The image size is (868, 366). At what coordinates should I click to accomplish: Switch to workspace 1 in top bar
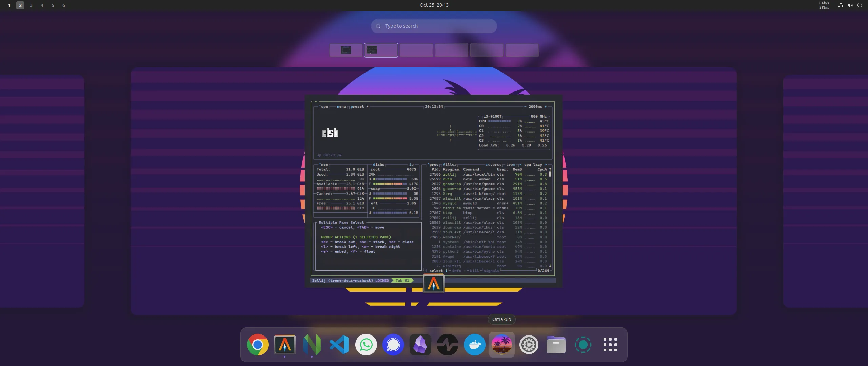(9, 5)
